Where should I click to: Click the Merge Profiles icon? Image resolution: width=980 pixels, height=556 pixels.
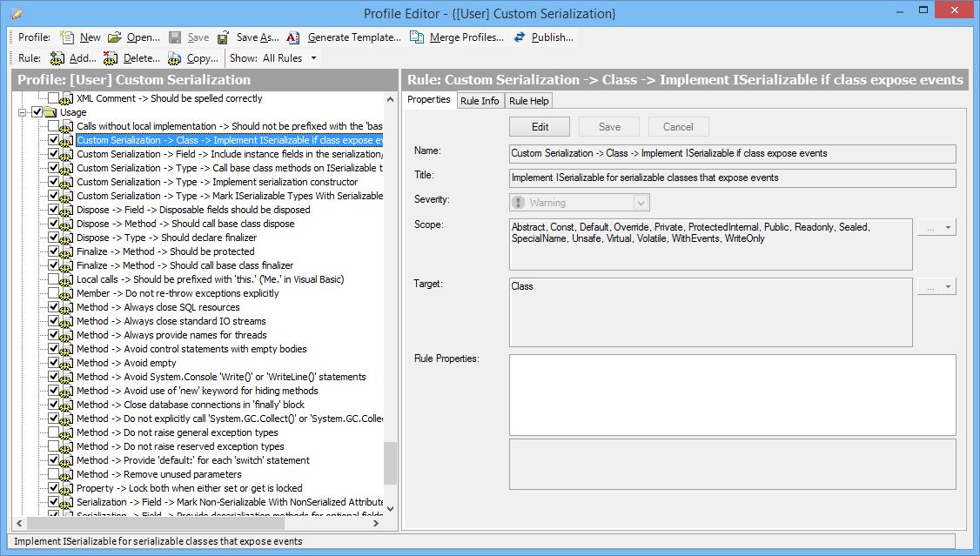(416, 37)
